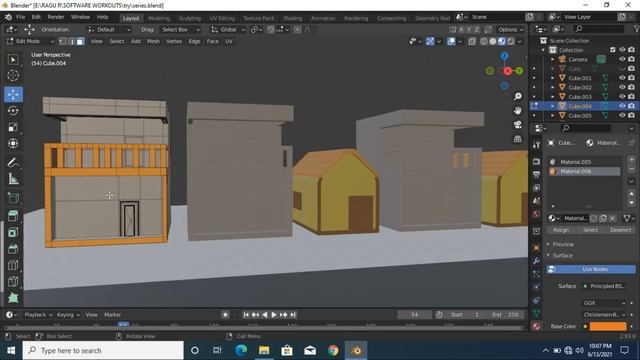Click the zoom viewport magnifier icon

pyautogui.click(x=518, y=96)
